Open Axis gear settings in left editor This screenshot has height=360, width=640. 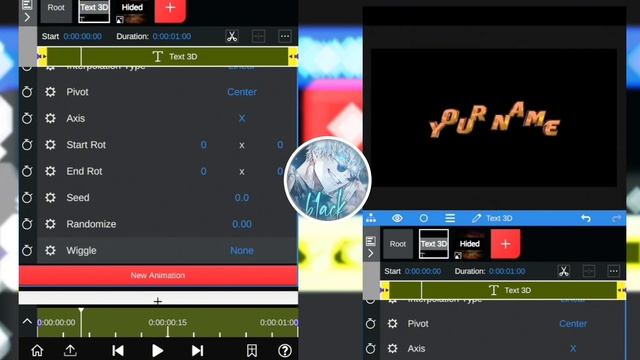[50, 118]
